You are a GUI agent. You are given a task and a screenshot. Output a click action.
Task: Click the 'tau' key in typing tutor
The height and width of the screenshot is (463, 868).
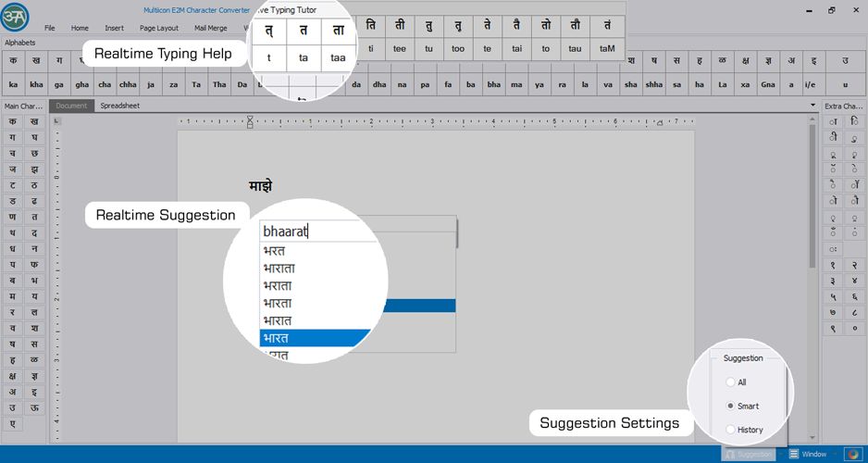tap(576, 49)
